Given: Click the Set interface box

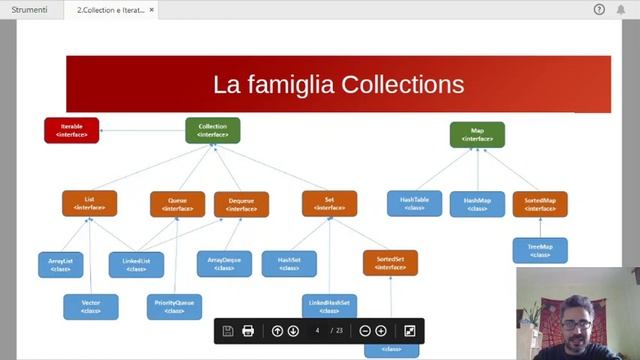Looking at the screenshot, I should 329,204.
